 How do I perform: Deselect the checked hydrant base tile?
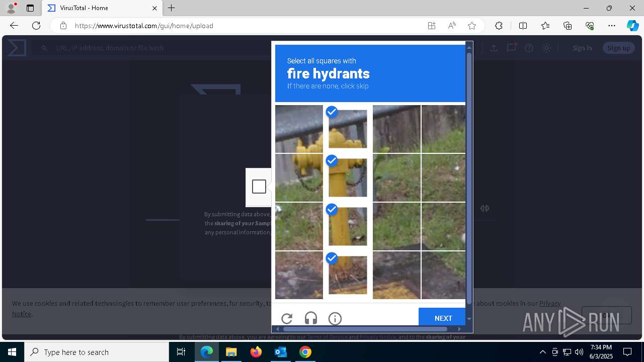[x=348, y=275]
